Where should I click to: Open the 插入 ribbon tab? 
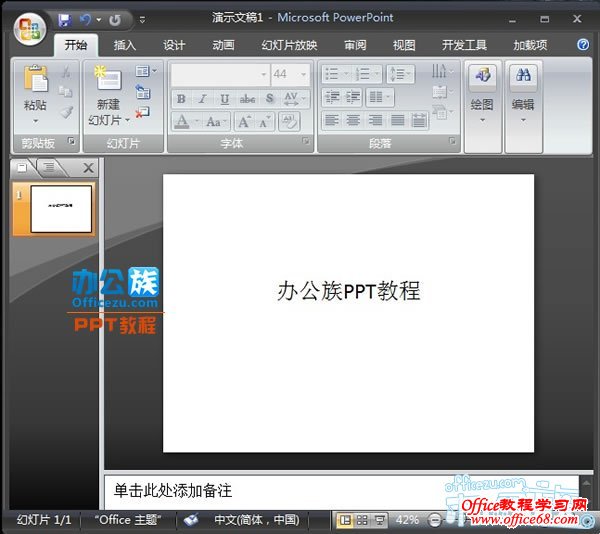click(x=125, y=45)
